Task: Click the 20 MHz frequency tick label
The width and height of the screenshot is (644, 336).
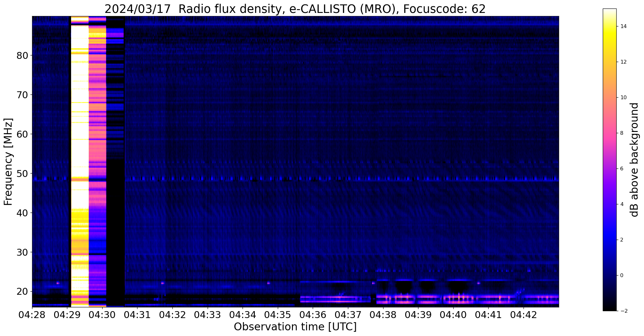Action: click(22, 292)
